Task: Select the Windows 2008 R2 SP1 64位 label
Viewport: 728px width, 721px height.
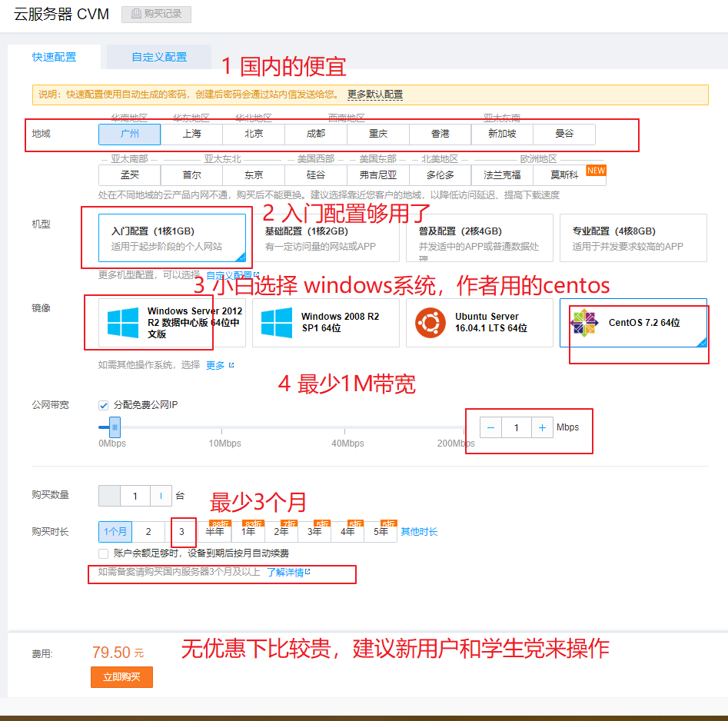Action: 340,322
